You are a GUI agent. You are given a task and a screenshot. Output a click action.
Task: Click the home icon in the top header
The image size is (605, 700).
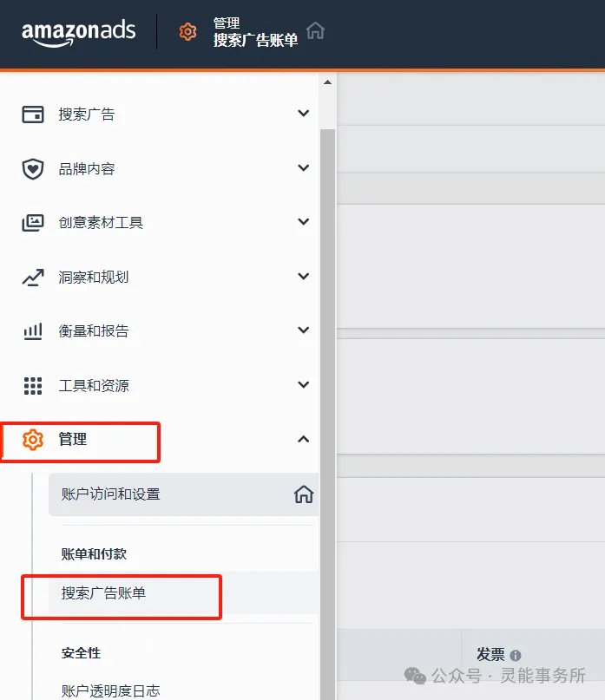[315, 31]
